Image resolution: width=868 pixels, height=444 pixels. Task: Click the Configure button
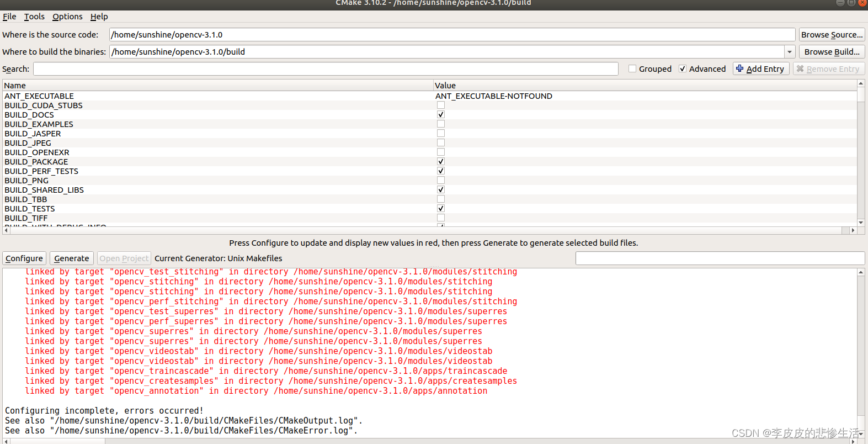click(24, 258)
